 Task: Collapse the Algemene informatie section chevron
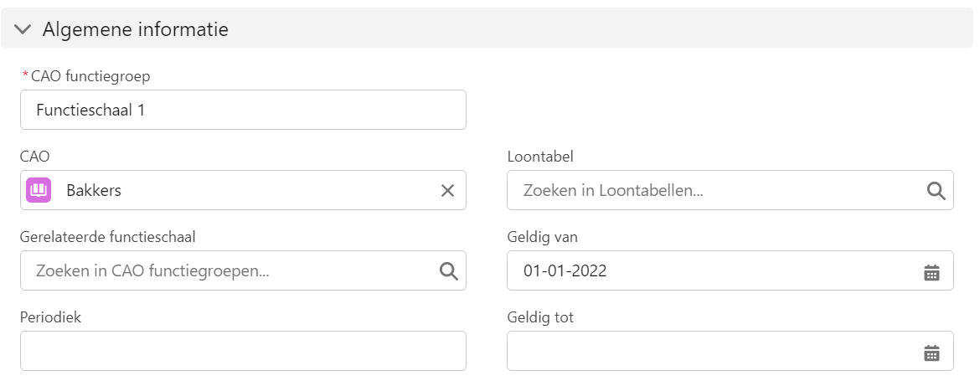23,29
